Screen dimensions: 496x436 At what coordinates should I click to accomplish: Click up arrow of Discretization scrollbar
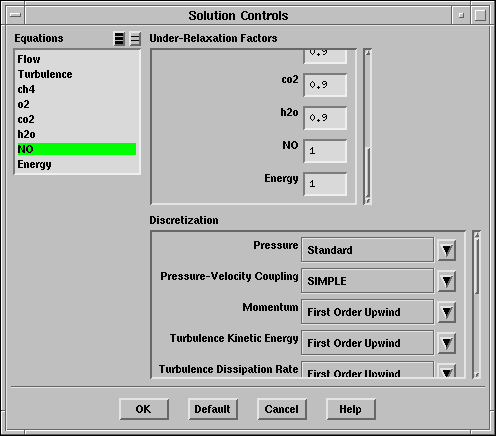[x=477, y=235]
